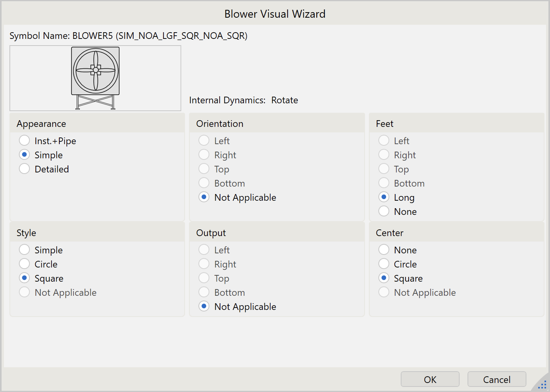Select Simple under Appearance
The height and width of the screenshot is (392, 550).
[x=24, y=155]
